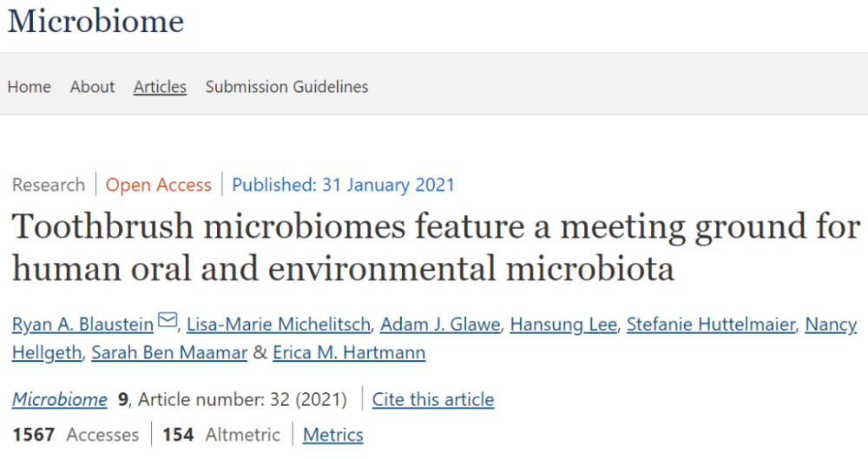Open the About navigation item
Image resolution: width=868 pixels, height=459 pixels.
(92, 87)
